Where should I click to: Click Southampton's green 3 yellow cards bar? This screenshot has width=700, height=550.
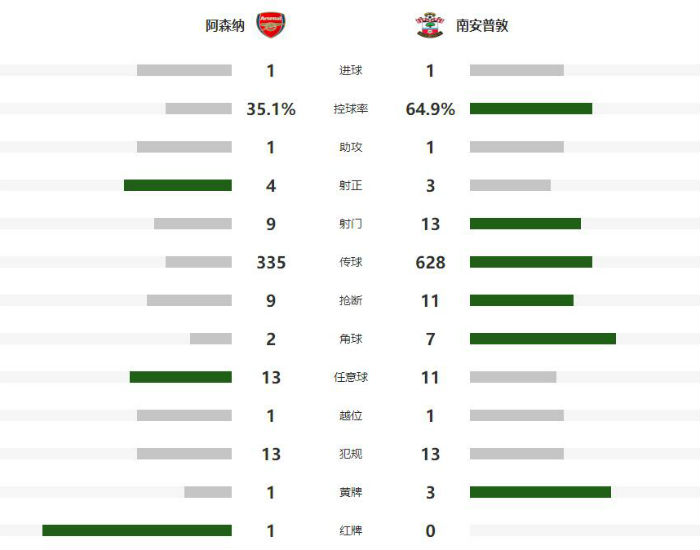[x=540, y=492]
